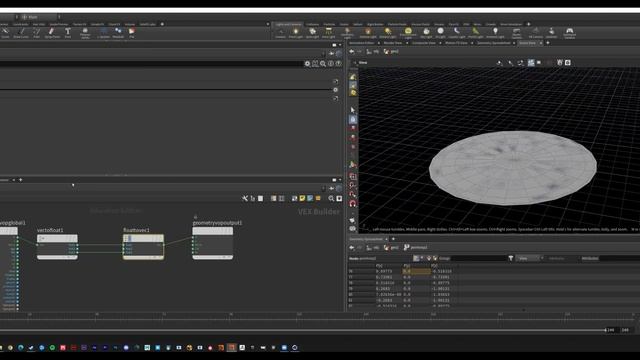Screen dimensions: 640x360
Task: Select the Camera shelf tool
Action: (280, 33)
